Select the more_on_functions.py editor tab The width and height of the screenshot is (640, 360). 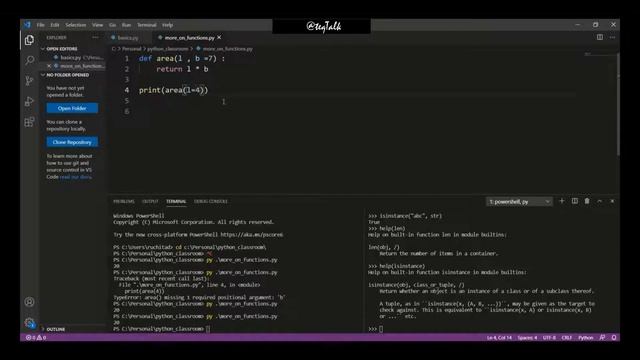(189, 38)
